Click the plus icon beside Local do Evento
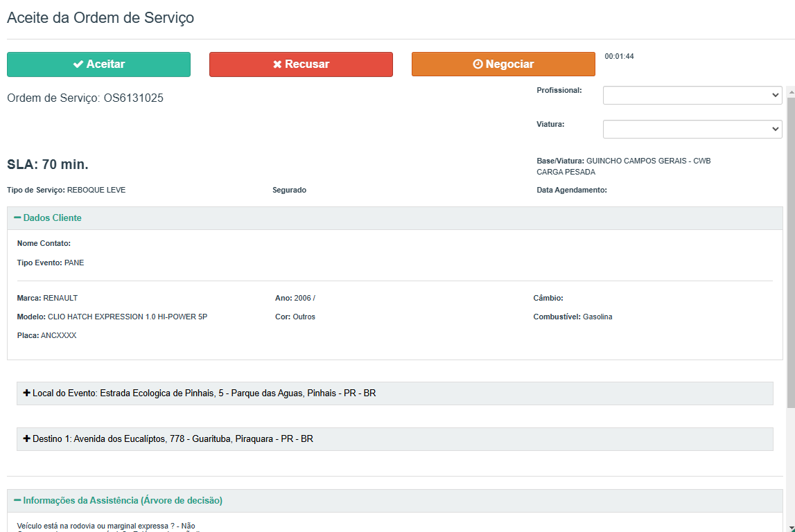795x532 pixels. point(27,393)
